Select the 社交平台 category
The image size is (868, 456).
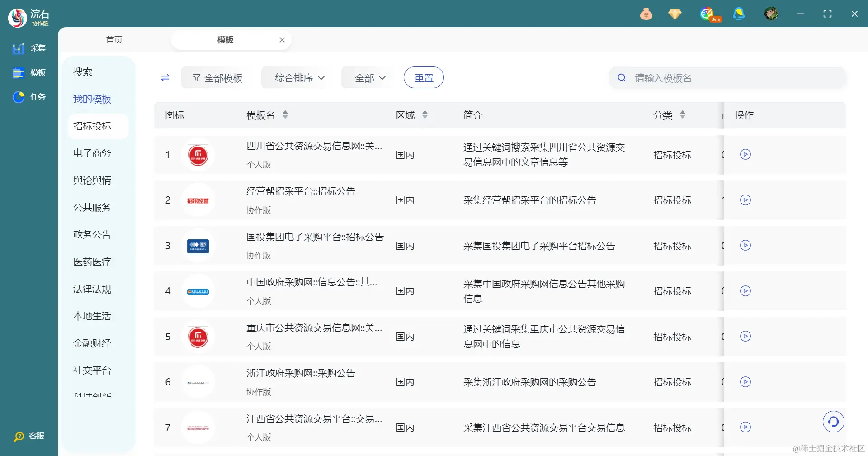[x=92, y=370]
